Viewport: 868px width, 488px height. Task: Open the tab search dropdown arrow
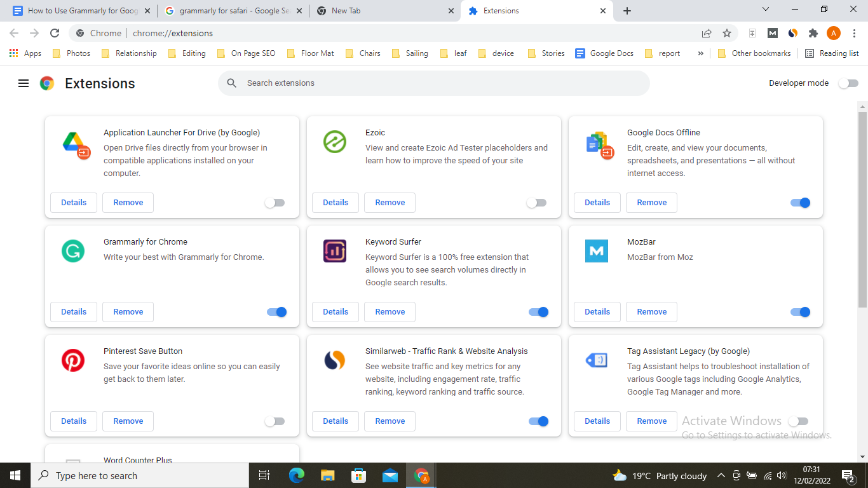pyautogui.click(x=765, y=10)
